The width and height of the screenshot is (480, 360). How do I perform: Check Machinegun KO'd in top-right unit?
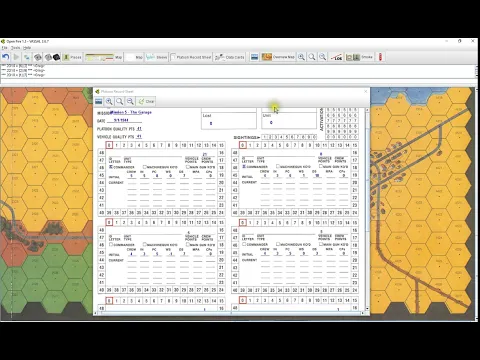click(278, 166)
